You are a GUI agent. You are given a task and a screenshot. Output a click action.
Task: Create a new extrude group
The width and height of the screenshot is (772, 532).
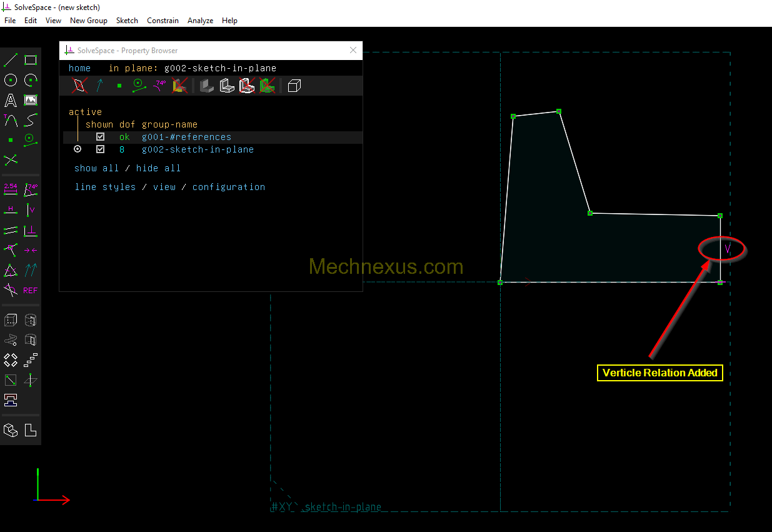click(11, 320)
